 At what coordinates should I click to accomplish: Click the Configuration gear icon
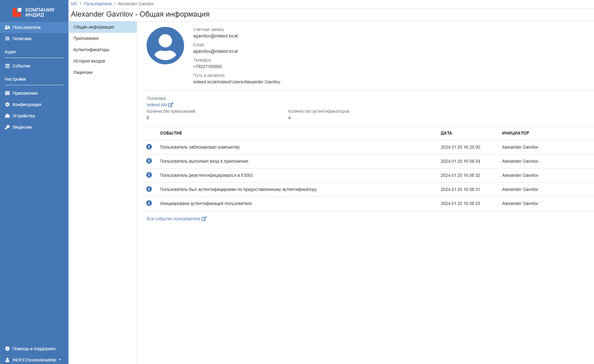coord(7,104)
